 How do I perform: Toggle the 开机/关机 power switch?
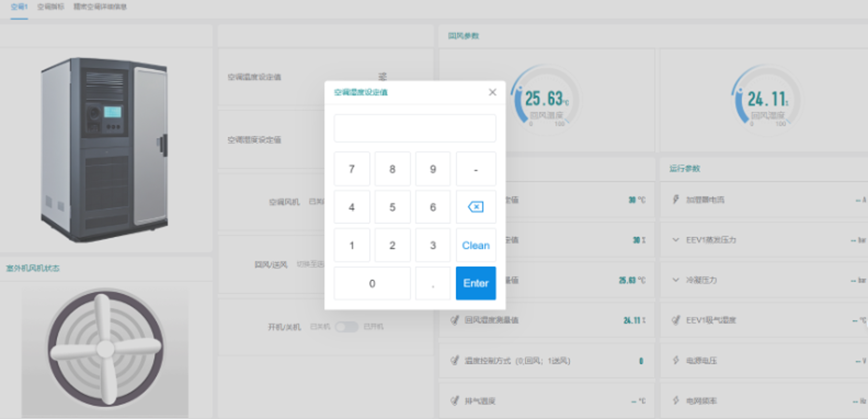(347, 326)
